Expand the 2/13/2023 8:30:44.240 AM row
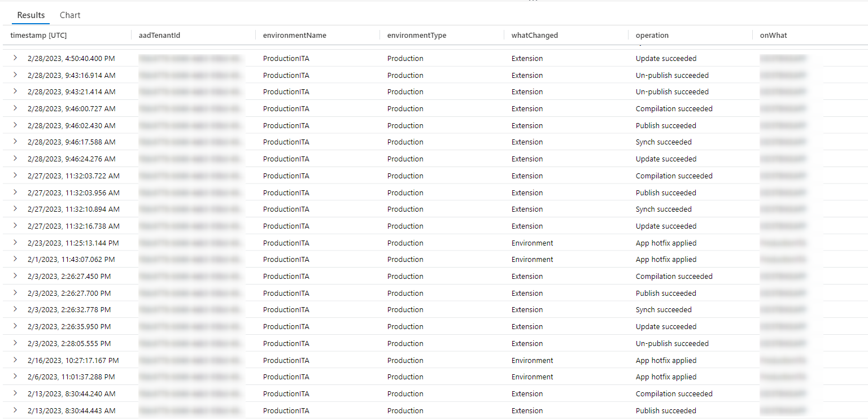The width and height of the screenshot is (868, 420). 15,393
